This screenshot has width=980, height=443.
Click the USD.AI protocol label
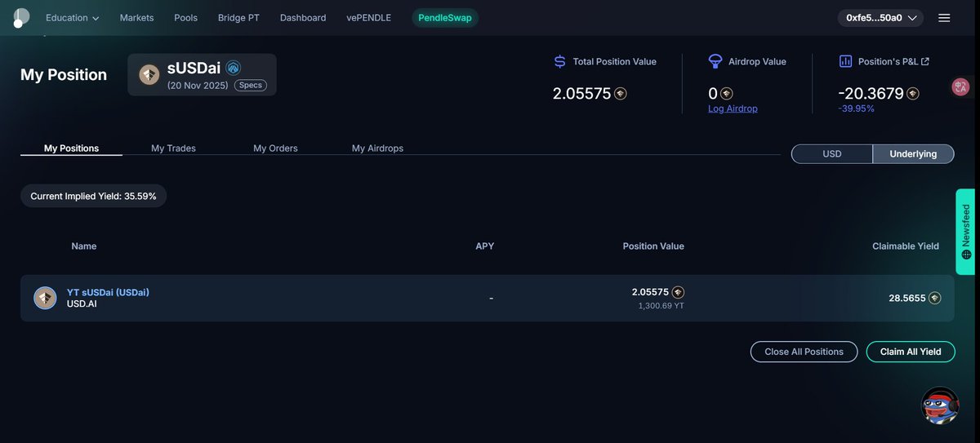(x=82, y=303)
